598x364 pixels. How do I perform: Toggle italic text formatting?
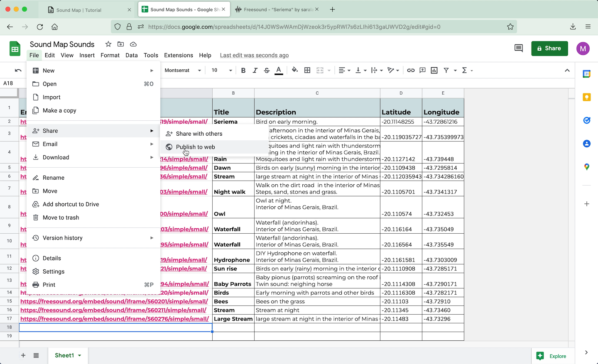[x=255, y=71]
